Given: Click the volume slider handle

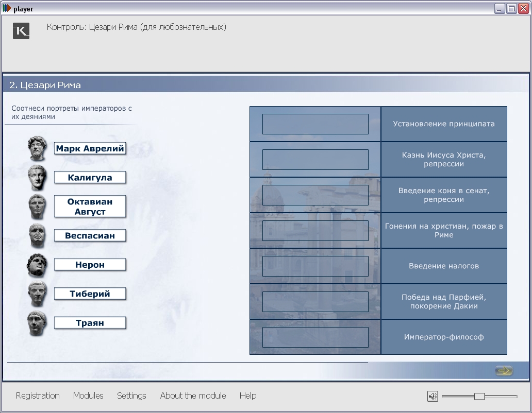Looking at the screenshot, I should (x=479, y=396).
